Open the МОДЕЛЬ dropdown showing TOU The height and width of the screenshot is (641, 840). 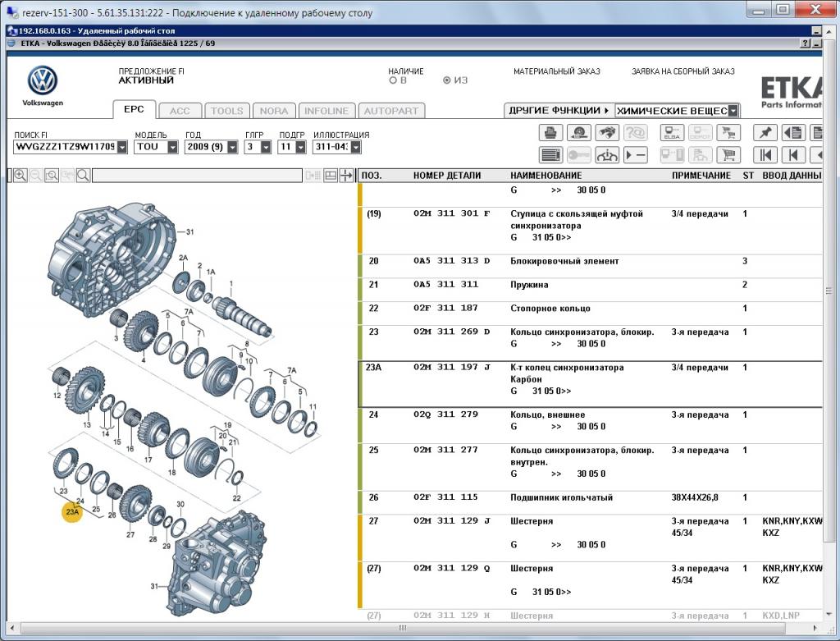pos(172,147)
